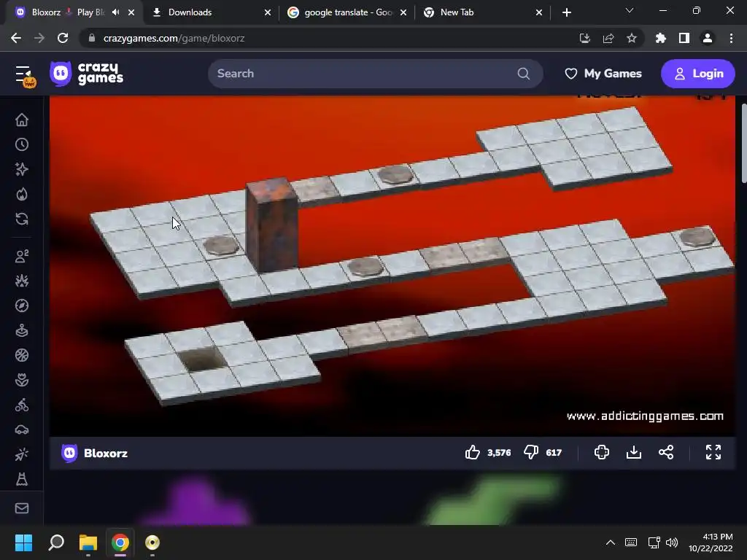The height and width of the screenshot is (560, 747).
Task: Click the game's exit hole tile
Action: (204, 359)
